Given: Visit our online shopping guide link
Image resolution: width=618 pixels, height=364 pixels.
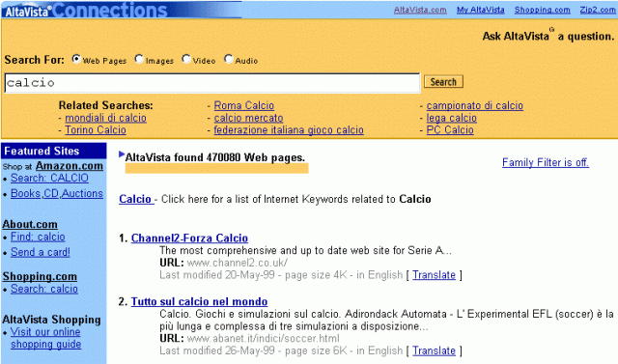Looking at the screenshot, I should (x=45, y=338).
